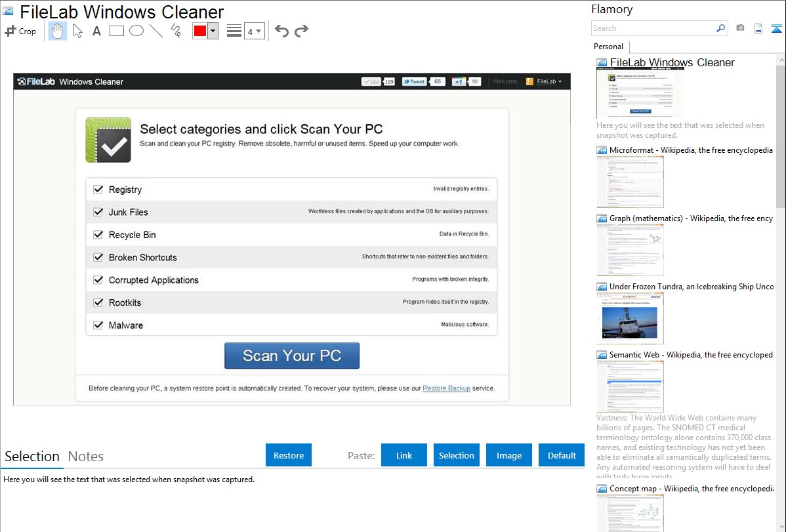Toggle the Junk Files checkbox
Image resolution: width=786 pixels, height=532 pixels.
pos(98,212)
